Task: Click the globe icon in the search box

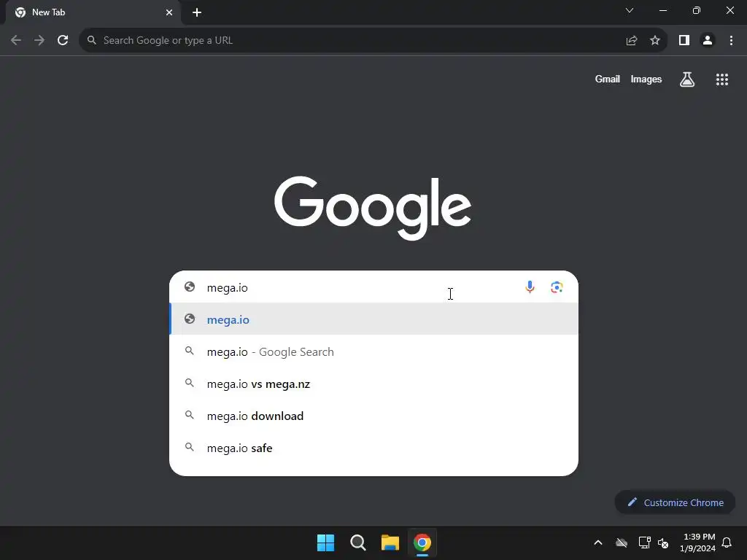Action: click(190, 287)
